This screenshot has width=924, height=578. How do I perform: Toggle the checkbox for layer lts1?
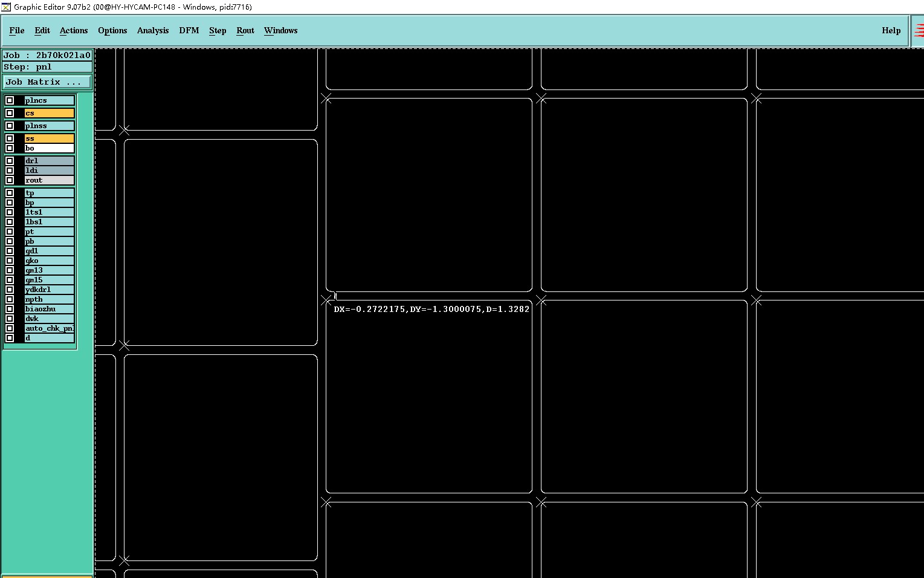(x=10, y=212)
